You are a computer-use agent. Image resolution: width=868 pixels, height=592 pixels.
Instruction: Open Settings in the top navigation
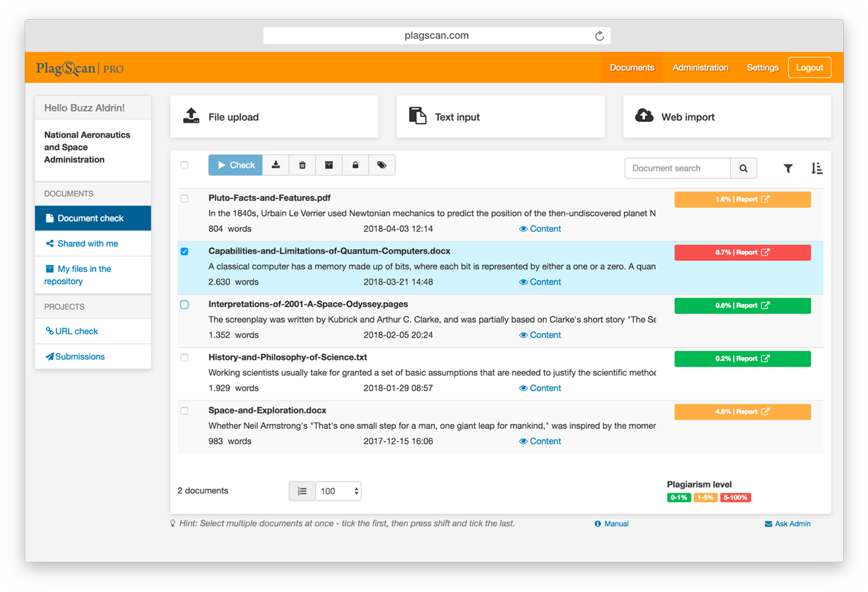[x=762, y=68]
